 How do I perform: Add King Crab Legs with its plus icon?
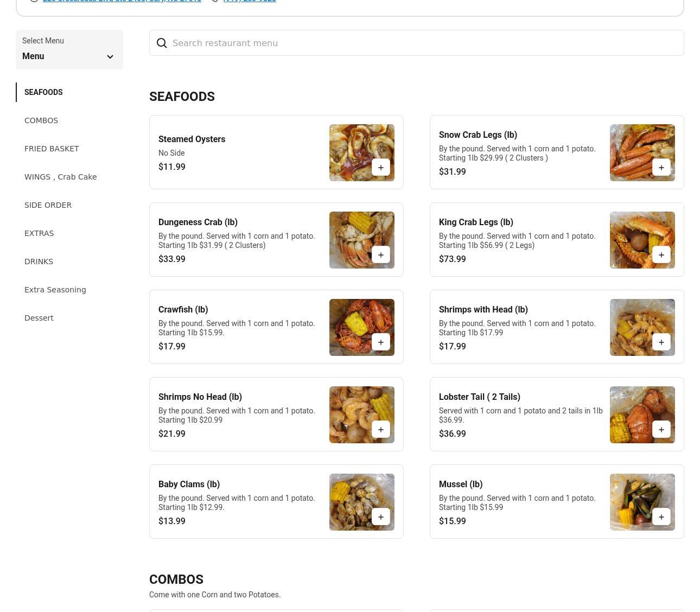pos(661,255)
